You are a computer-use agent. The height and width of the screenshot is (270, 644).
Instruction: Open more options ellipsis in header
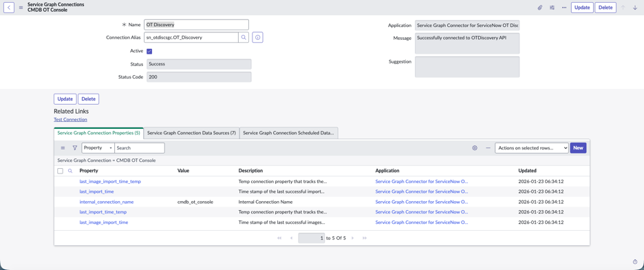click(564, 8)
